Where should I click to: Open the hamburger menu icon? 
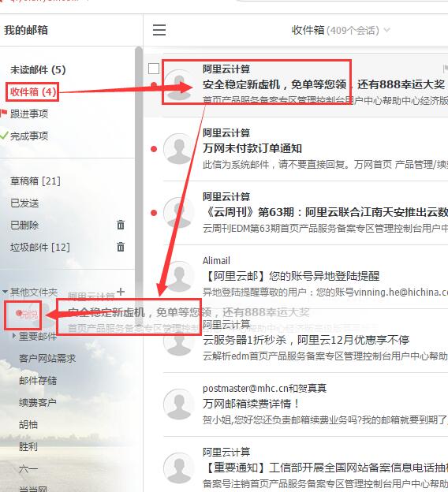pos(159,30)
